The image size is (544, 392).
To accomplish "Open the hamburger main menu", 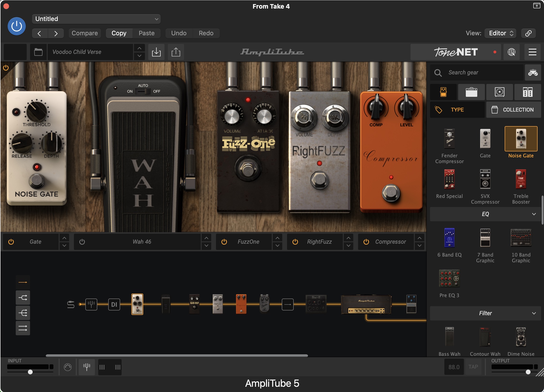I will pyautogui.click(x=532, y=52).
